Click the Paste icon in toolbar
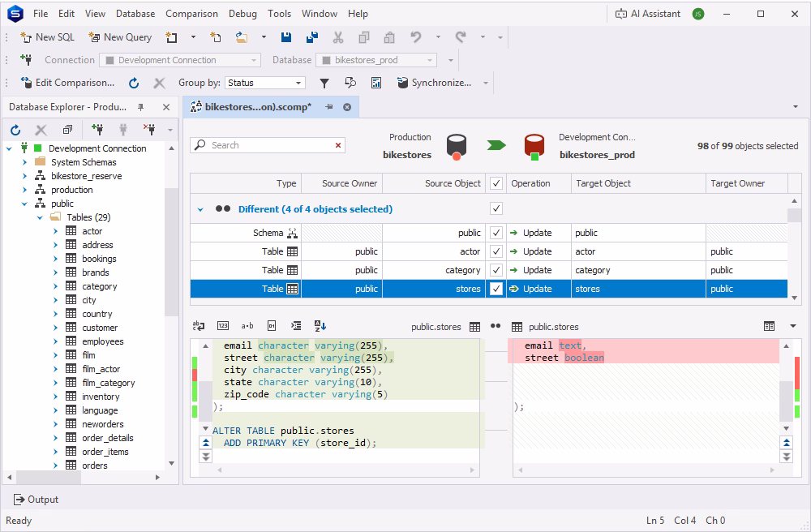The image size is (811, 532). (389, 37)
